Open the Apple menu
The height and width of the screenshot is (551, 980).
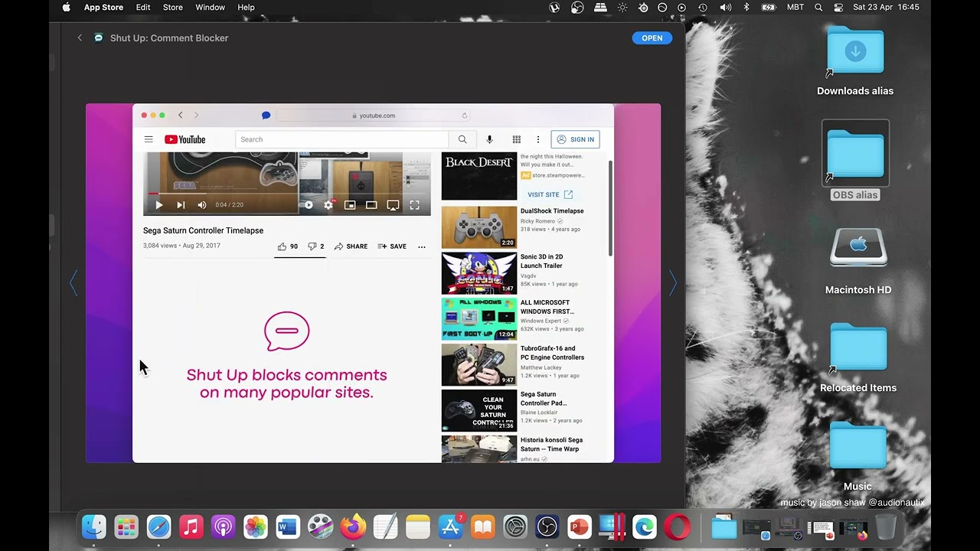point(66,8)
